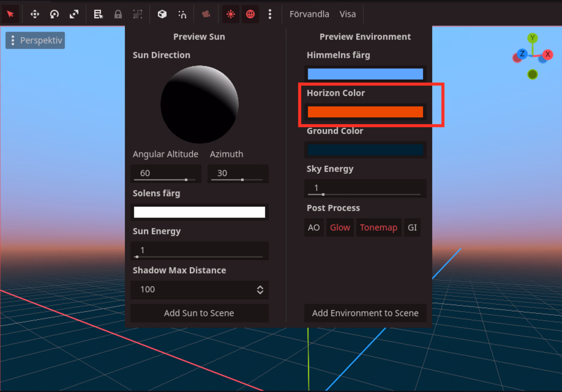
Task: Open the Visa menu
Action: [347, 14]
